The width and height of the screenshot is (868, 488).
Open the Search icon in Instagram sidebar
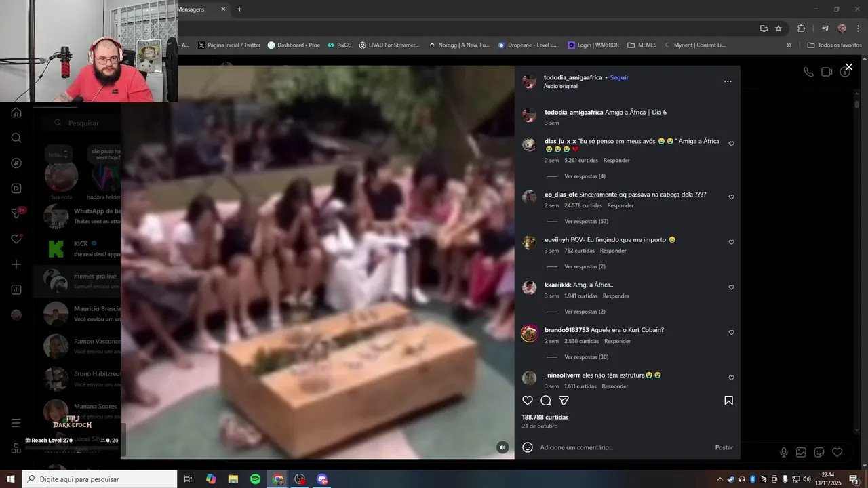pyautogui.click(x=16, y=138)
